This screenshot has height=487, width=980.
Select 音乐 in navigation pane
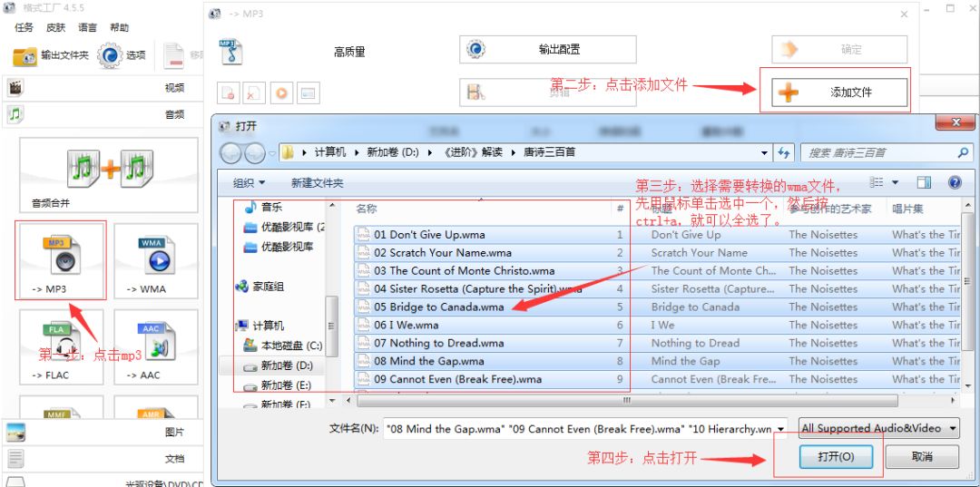click(262, 207)
